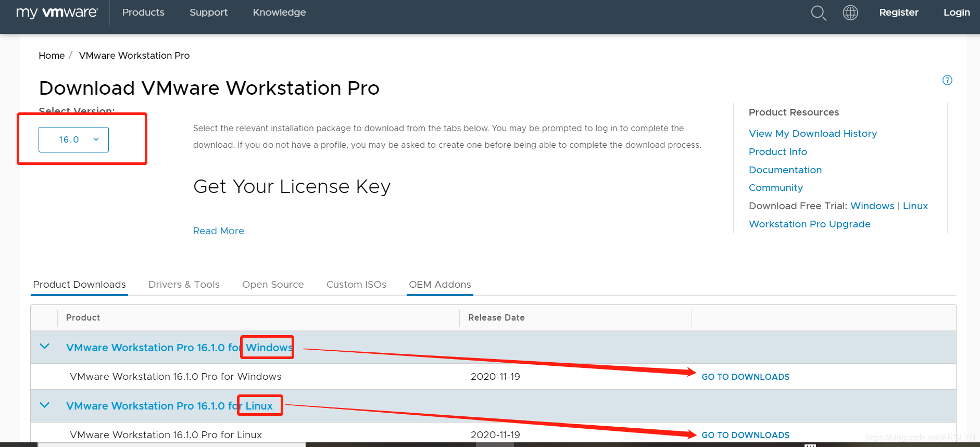Open the globe language selector icon

coord(850,12)
